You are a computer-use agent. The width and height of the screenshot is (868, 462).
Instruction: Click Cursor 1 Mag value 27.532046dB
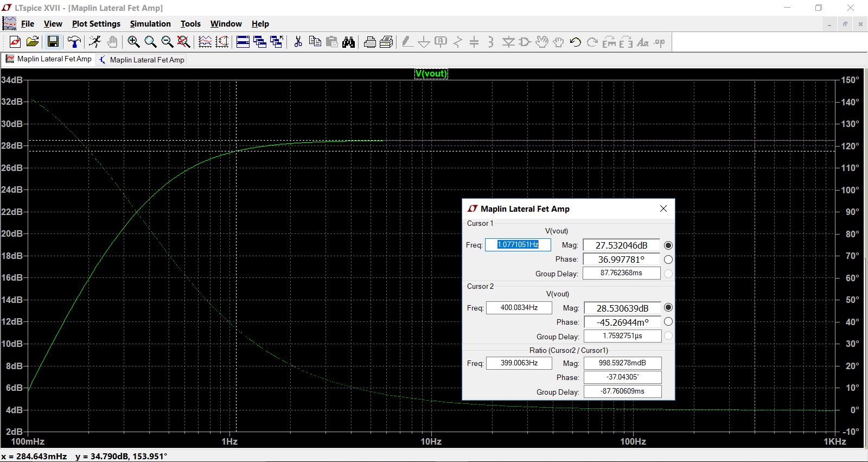(x=622, y=245)
